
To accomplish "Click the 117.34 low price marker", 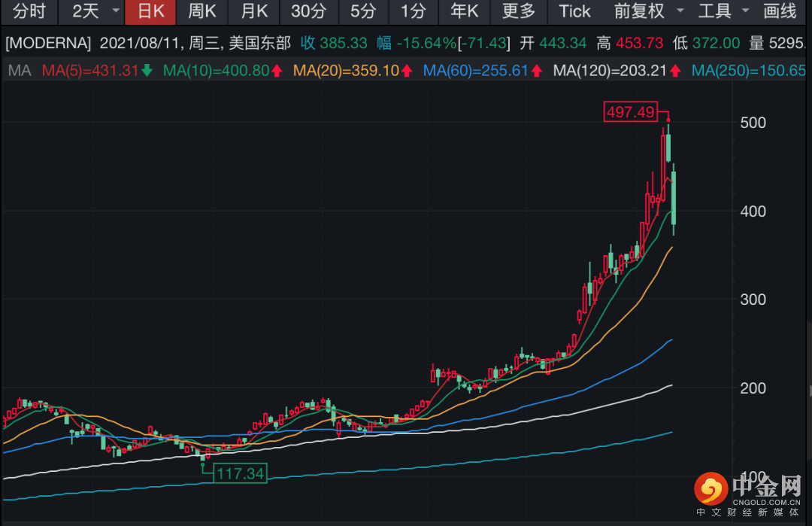I will point(241,473).
